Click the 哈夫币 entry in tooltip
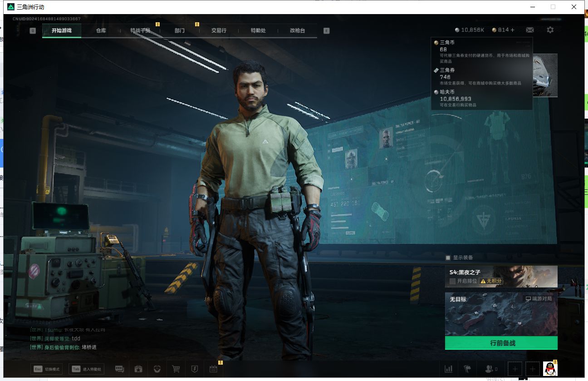Viewport: 588px width, 381px height. coord(482,98)
